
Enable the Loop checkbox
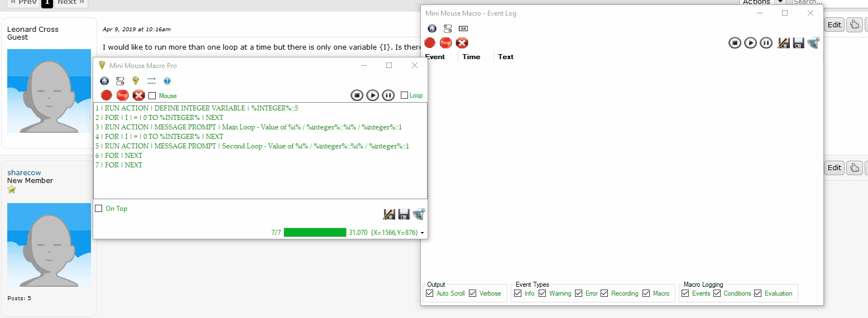[x=405, y=95]
